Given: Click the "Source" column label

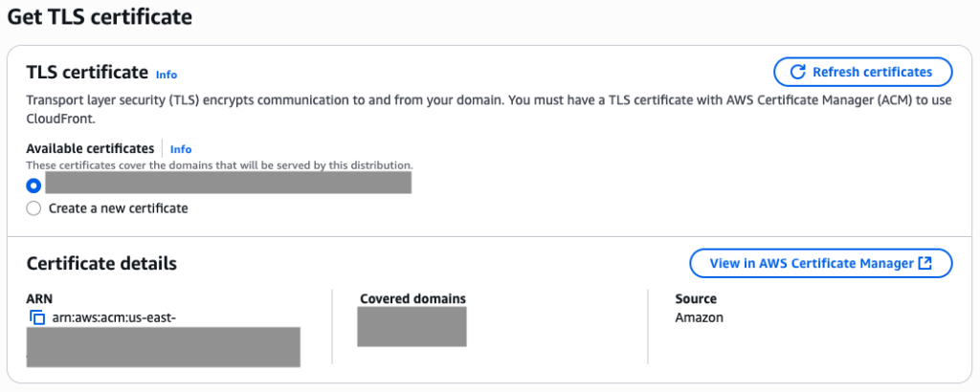Looking at the screenshot, I should coord(696,299).
